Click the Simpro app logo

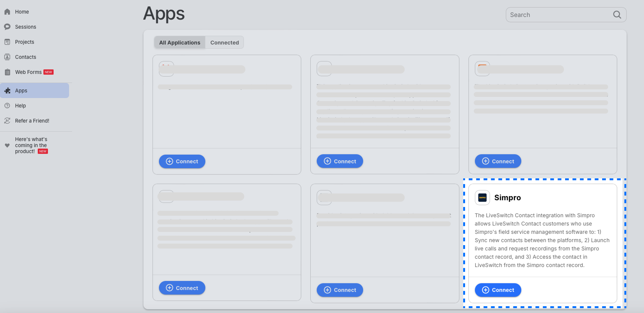[482, 198]
